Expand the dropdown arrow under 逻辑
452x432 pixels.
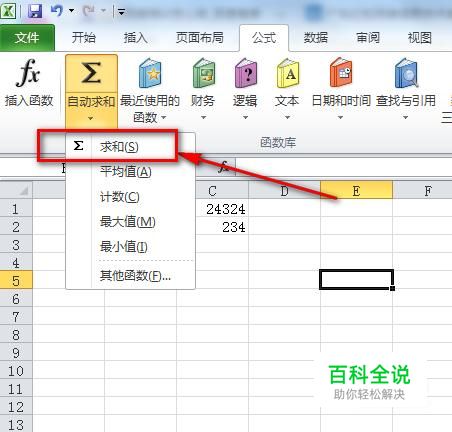point(245,118)
